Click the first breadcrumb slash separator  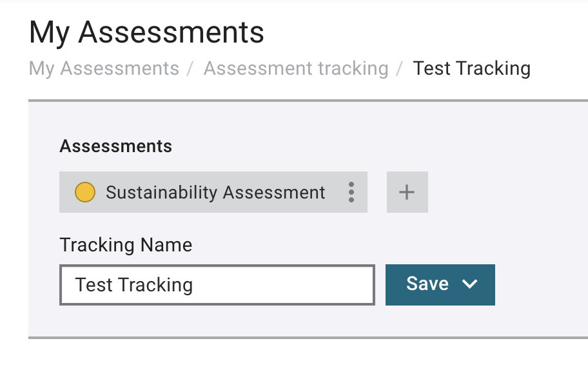190,69
